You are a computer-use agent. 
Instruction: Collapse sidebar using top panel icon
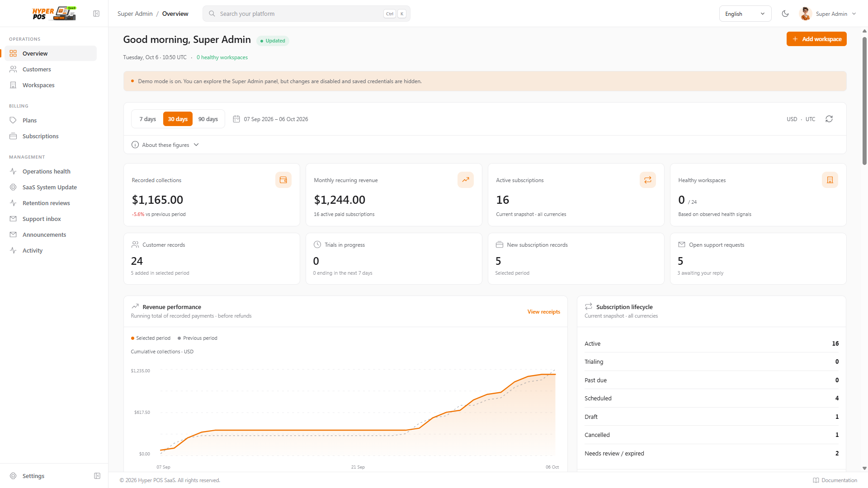[96, 14]
